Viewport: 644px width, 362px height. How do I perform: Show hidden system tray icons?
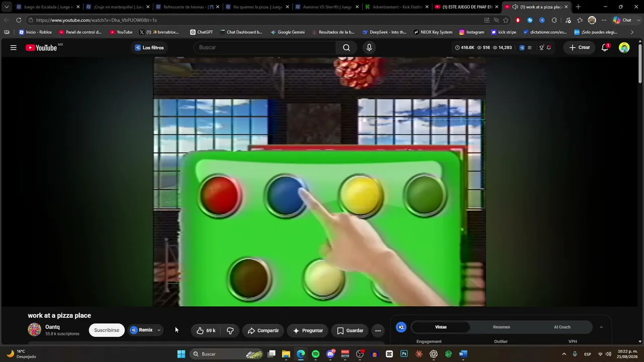[563, 354]
